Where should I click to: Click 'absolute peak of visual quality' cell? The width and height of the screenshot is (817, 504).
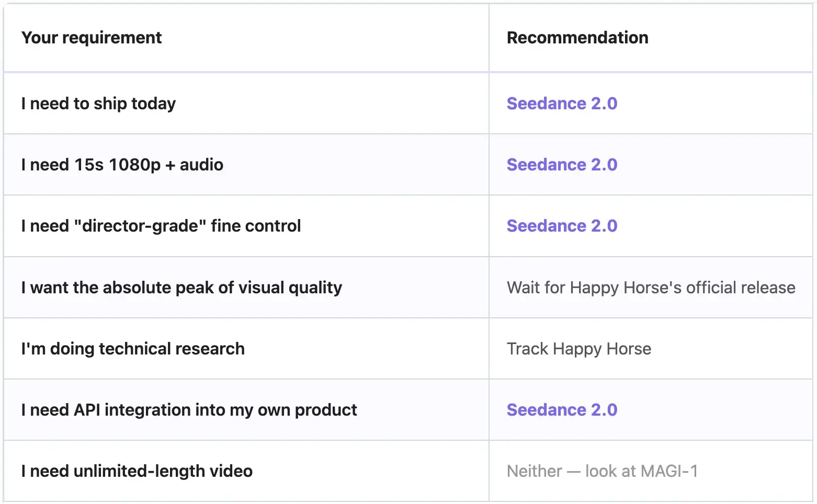181,288
